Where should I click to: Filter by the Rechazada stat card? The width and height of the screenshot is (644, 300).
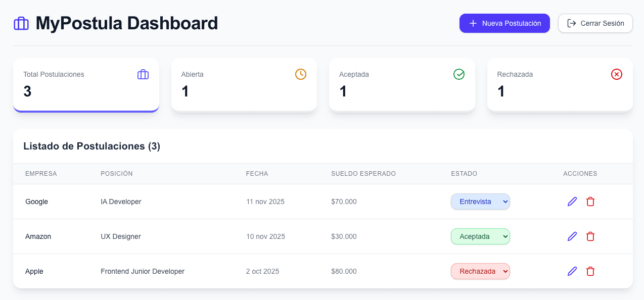560,85
